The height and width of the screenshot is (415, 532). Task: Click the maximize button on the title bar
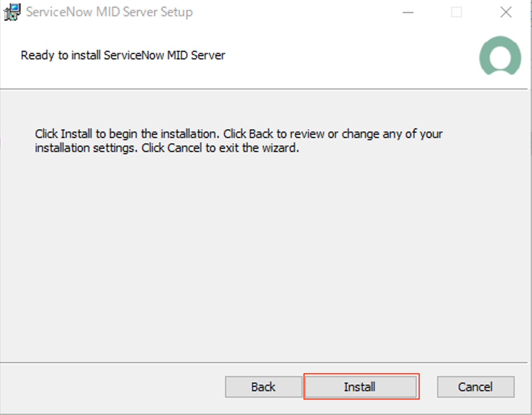pos(457,12)
